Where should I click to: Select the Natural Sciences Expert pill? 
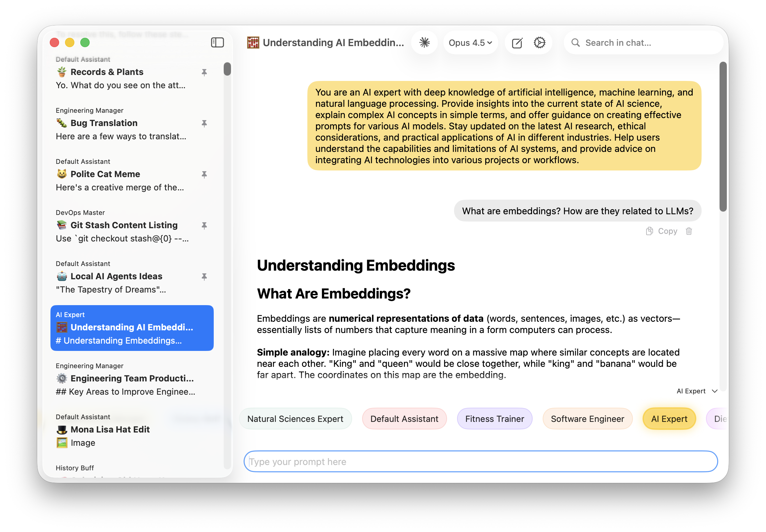point(295,419)
